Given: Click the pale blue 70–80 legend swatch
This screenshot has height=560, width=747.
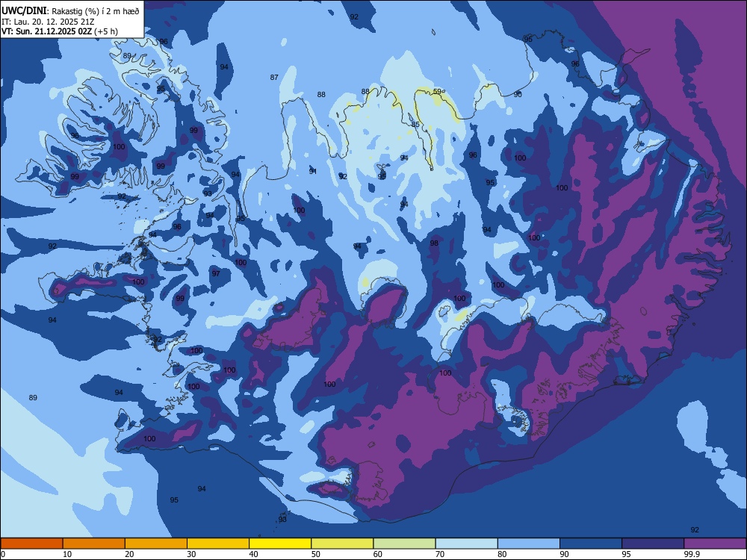Looking at the screenshot, I should pos(466,544).
